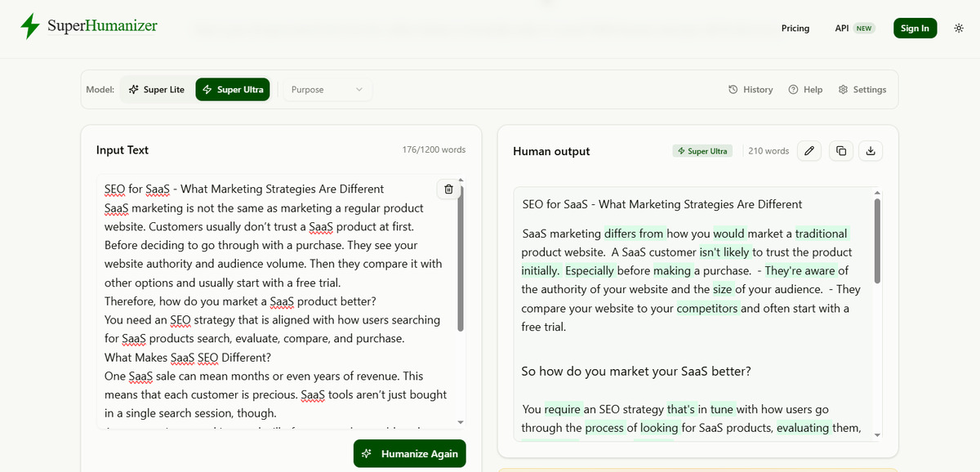This screenshot has height=472, width=980.
Task: Download the human output with the download icon
Action: coord(871,151)
